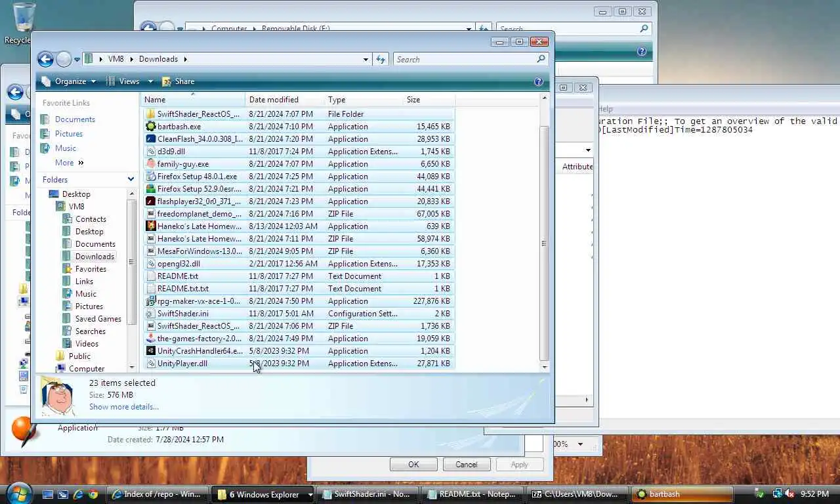Image resolution: width=840 pixels, height=504 pixels.
Task: Expand the arrow after Downloads in breadcrumb
Action: click(x=186, y=59)
